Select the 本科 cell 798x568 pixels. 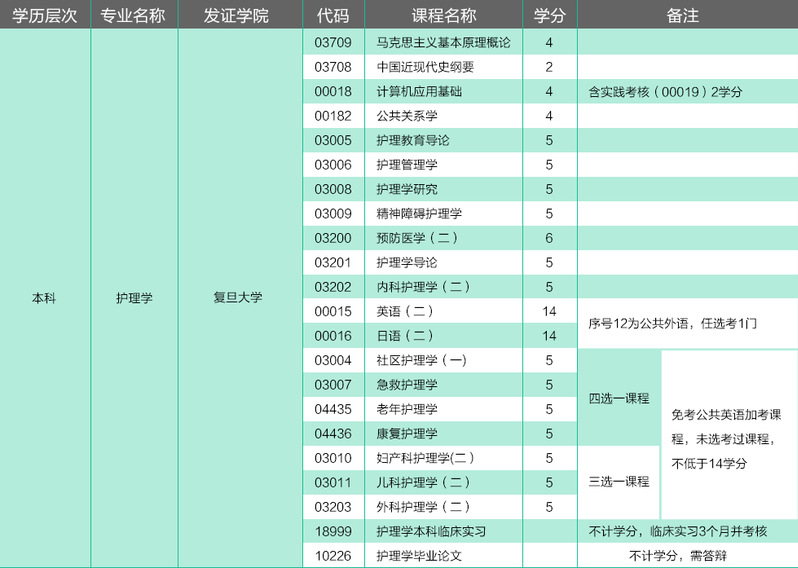[x=44, y=298]
